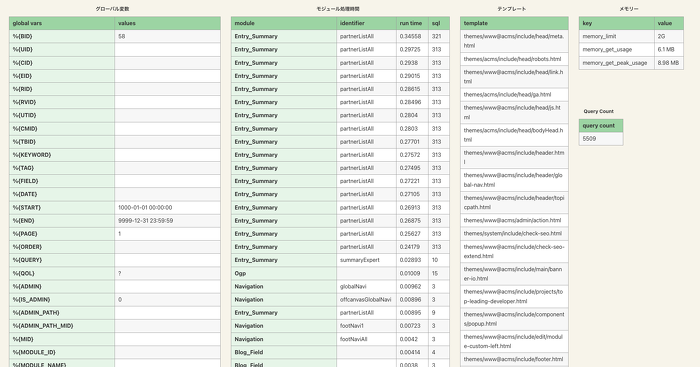Select the offcanvasGlobalNavi identifier

click(366, 300)
